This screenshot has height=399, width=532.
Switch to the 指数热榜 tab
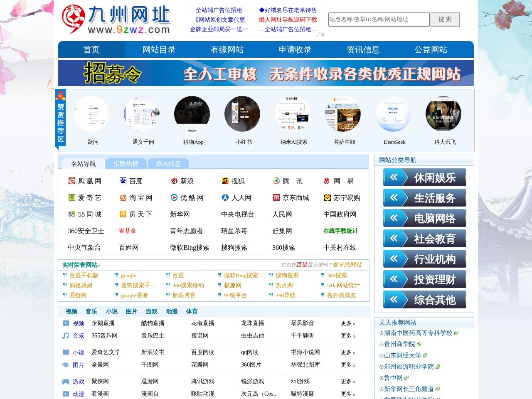[126, 163]
